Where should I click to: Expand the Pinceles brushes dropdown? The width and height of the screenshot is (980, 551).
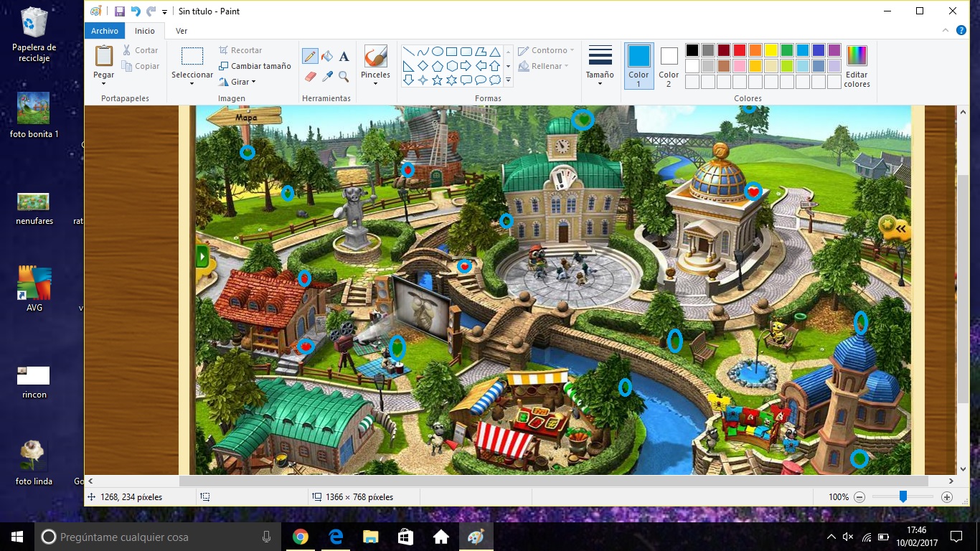pos(375,83)
